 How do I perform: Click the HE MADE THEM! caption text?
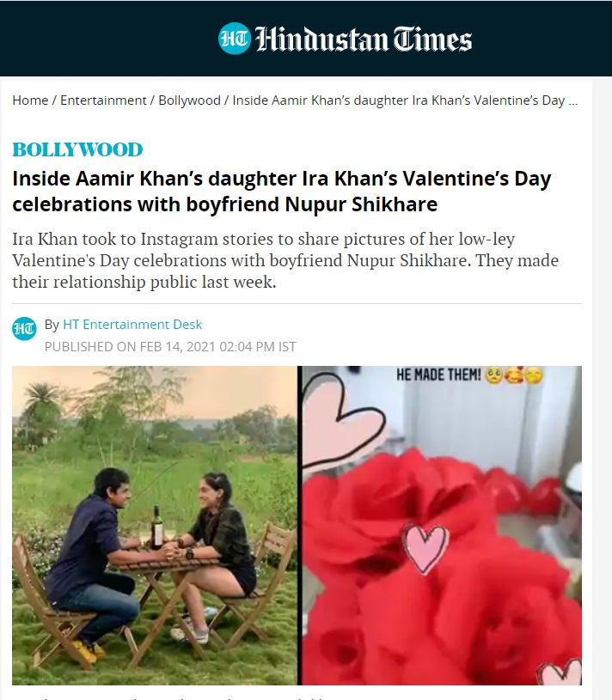(x=438, y=374)
